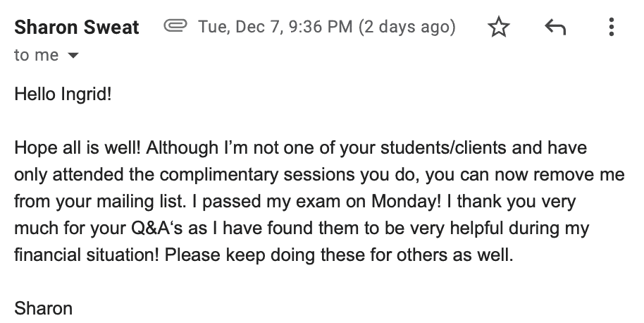Screen dimensions: 644x323
Task: Click the sender name Sharon Sweat
Action: pos(77,28)
